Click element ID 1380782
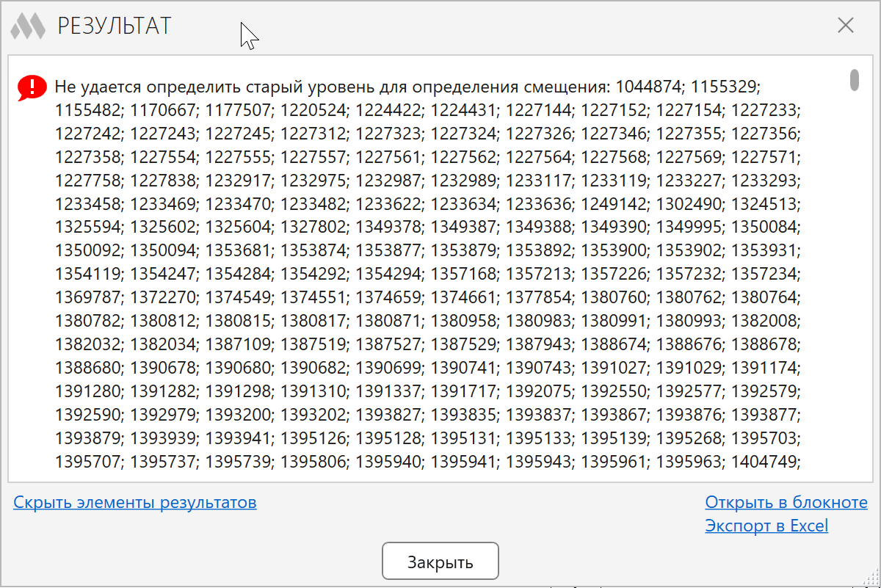Image resolution: width=881 pixels, height=588 pixels. (x=88, y=322)
